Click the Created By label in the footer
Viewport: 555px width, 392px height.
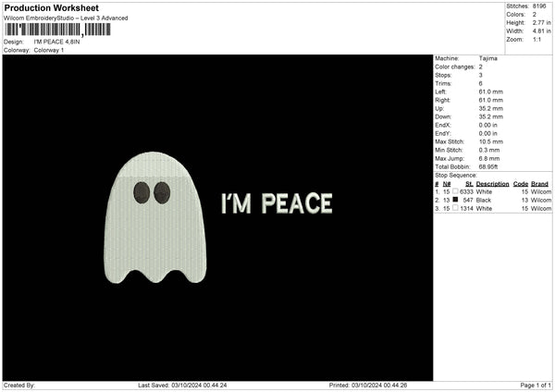pos(19,386)
